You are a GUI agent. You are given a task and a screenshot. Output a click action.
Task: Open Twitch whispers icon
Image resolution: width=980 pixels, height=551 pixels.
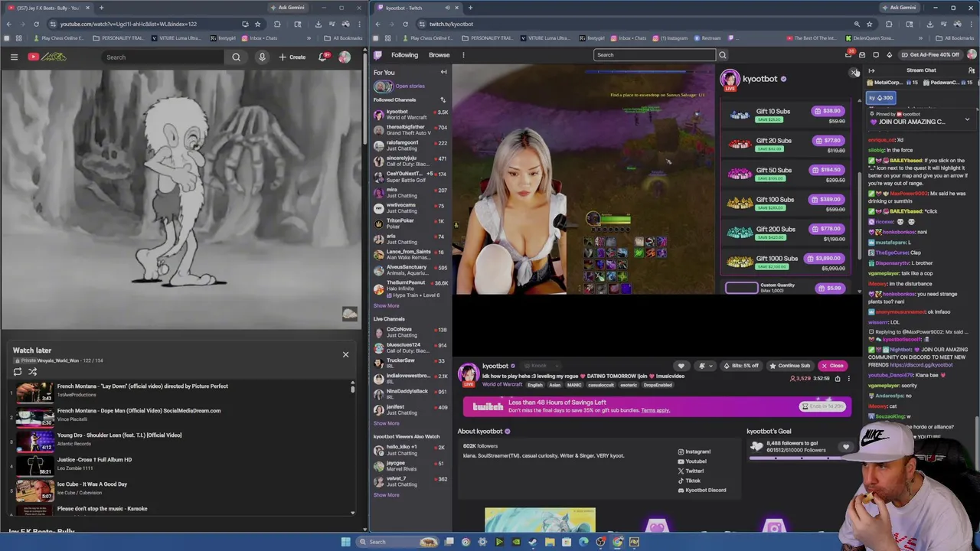876,55
